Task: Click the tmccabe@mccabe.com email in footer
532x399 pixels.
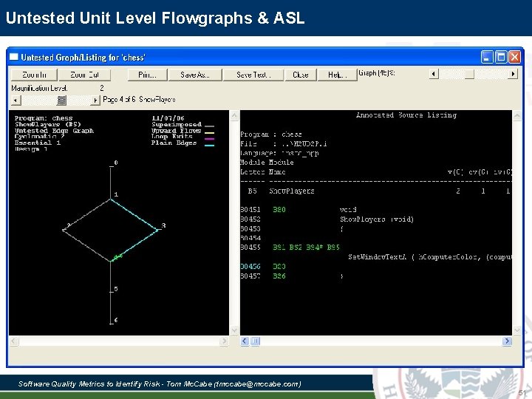Action: (x=257, y=384)
